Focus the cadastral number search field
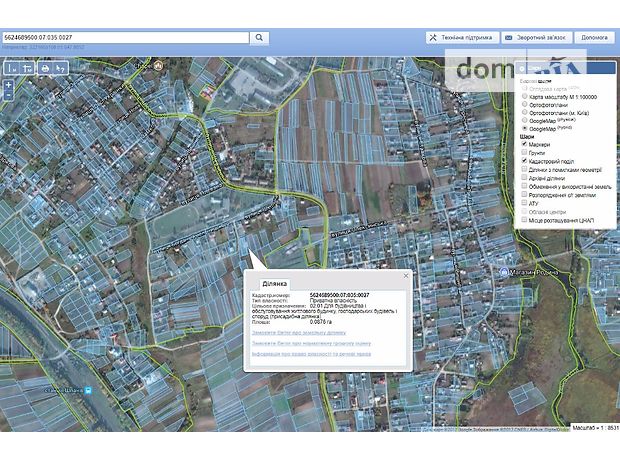Viewport: 620px width, 460px height. coord(125,38)
